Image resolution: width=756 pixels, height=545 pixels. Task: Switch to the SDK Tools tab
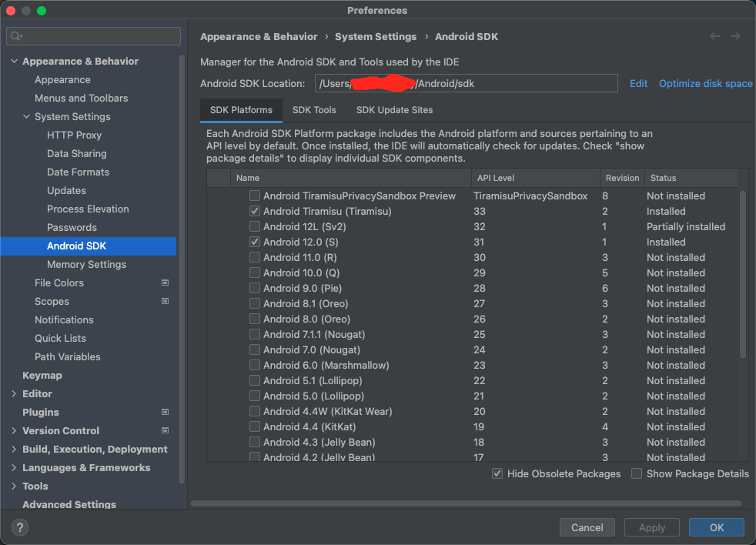click(x=314, y=110)
